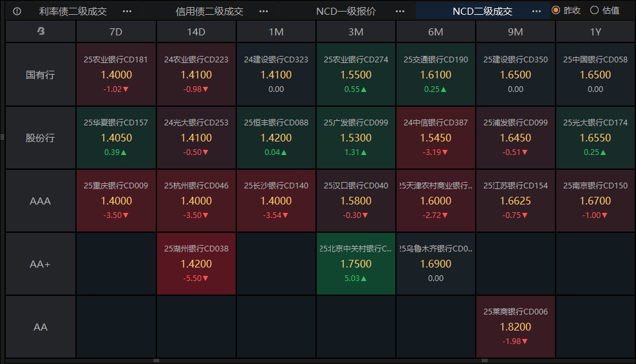The height and width of the screenshot is (364, 636).
Task: Select the NCD二级成交 tab
Action: pyautogui.click(x=482, y=12)
